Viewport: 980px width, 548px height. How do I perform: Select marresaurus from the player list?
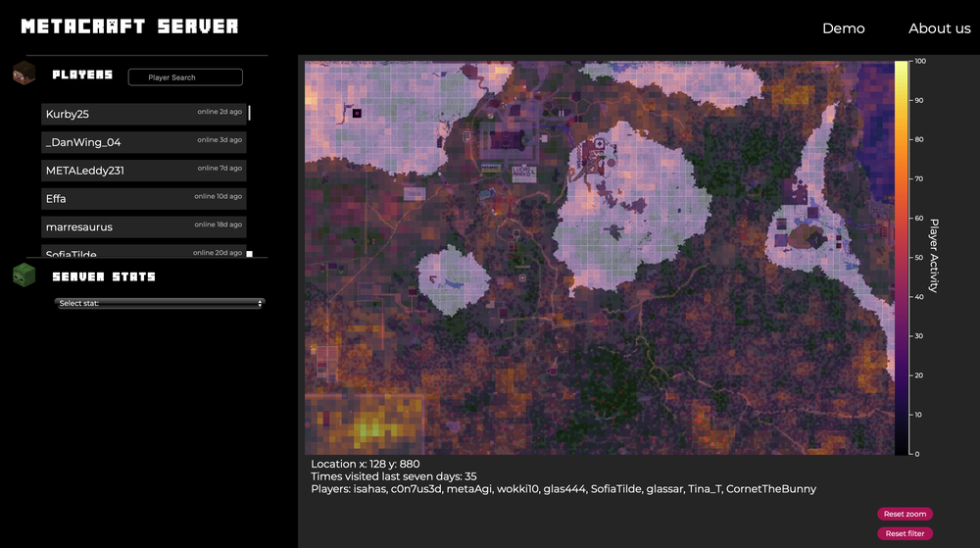[143, 227]
